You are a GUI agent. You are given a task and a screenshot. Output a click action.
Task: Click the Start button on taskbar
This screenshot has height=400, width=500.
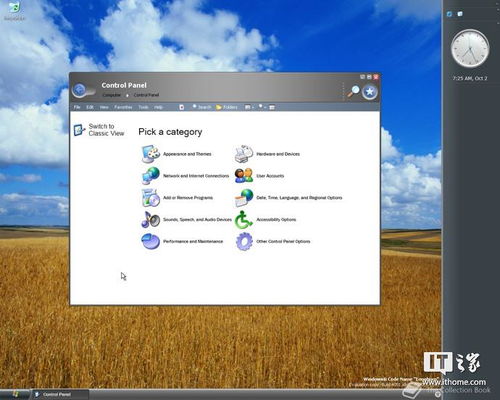[x=15, y=394]
